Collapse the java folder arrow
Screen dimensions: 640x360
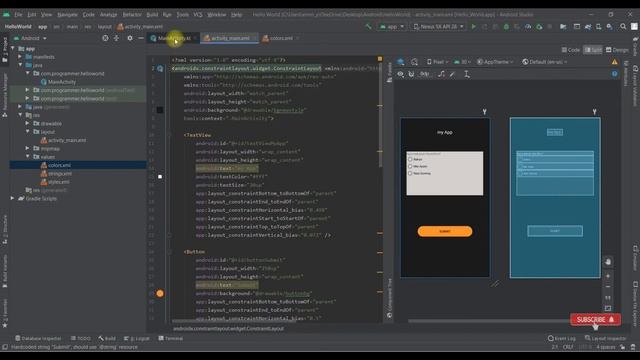coord(20,65)
